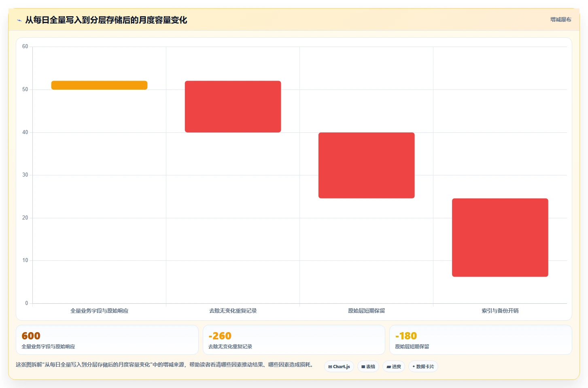Viewport: 588px width, 388px height.
Task: Click the y-axis value 30
Action: 25,175
